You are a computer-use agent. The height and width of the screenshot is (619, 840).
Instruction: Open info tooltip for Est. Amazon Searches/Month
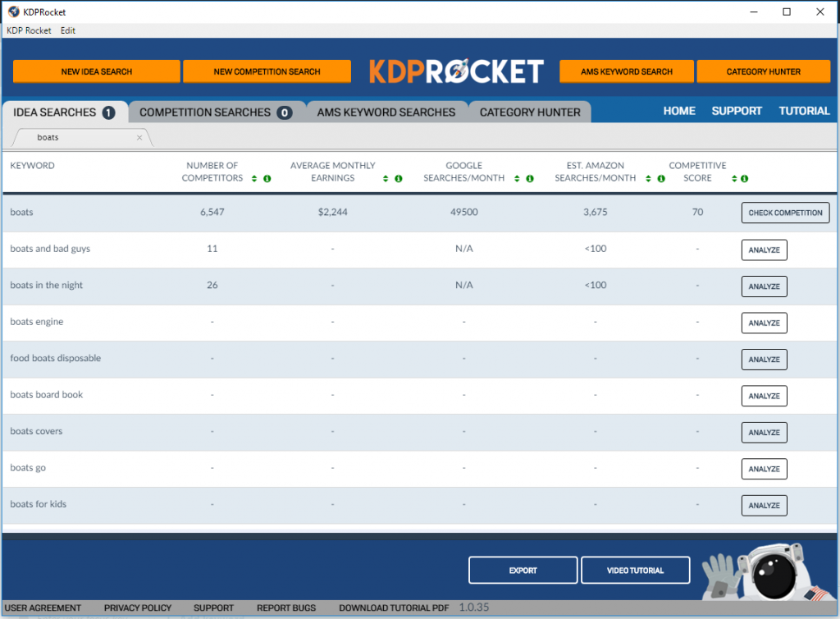(x=660, y=178)
